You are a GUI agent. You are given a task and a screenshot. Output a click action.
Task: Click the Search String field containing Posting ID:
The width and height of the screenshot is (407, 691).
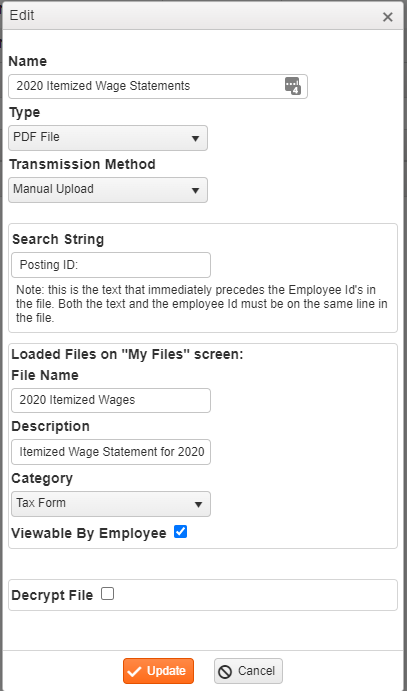111,265
